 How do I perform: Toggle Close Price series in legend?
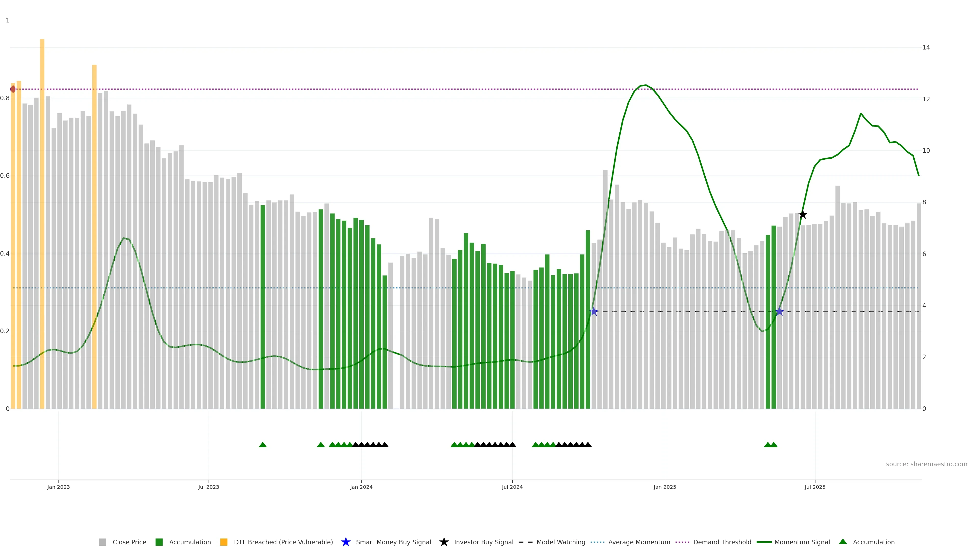129,542
